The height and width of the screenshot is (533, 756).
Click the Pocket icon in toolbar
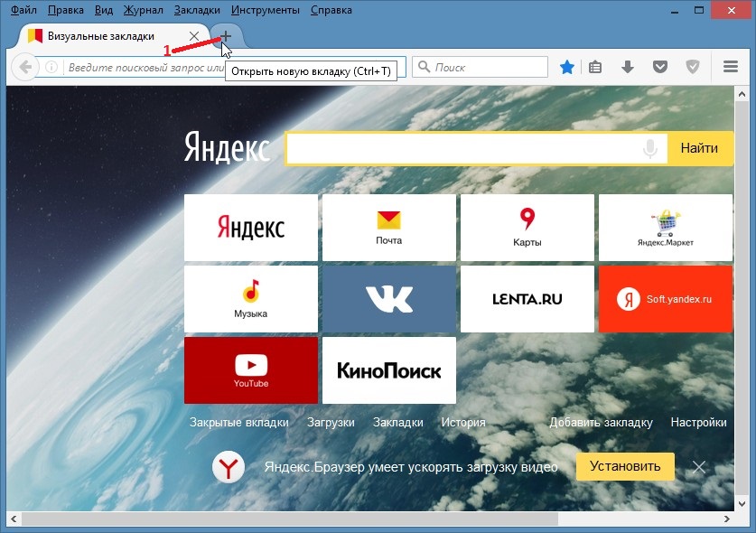pyautogui.click(x=660, y=67)
